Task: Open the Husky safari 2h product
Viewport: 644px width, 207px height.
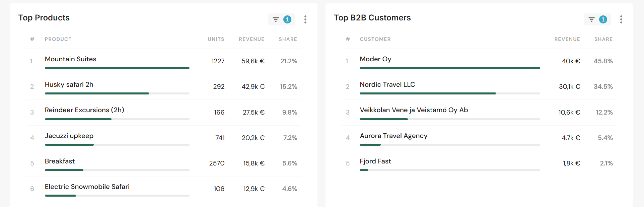Action: pyautogui.click(x=69, y=85)
